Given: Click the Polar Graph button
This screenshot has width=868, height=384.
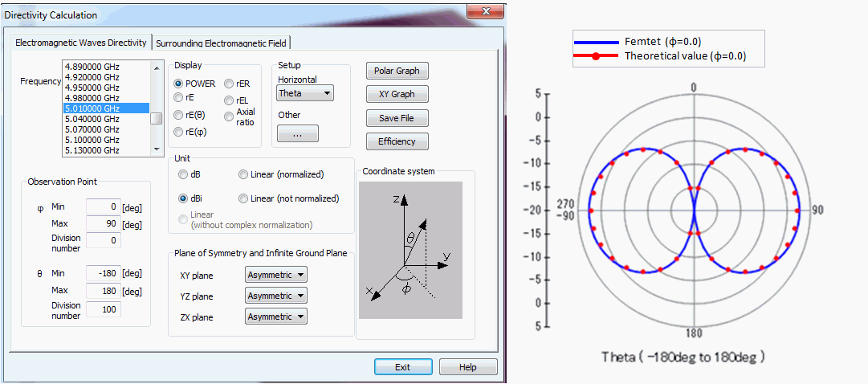Looking at the screenshot, I should (397, 71).
